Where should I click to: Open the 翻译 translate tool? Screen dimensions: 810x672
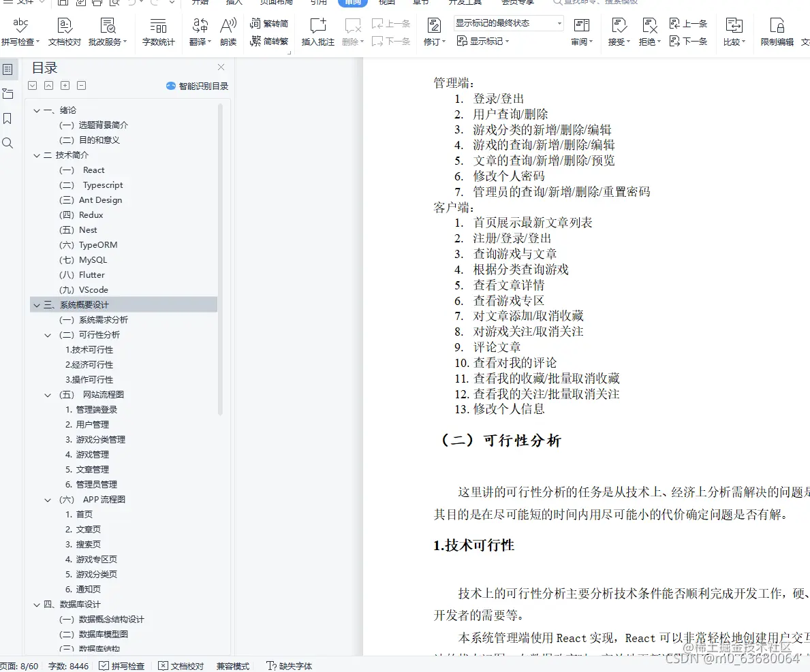pos(200,32)
